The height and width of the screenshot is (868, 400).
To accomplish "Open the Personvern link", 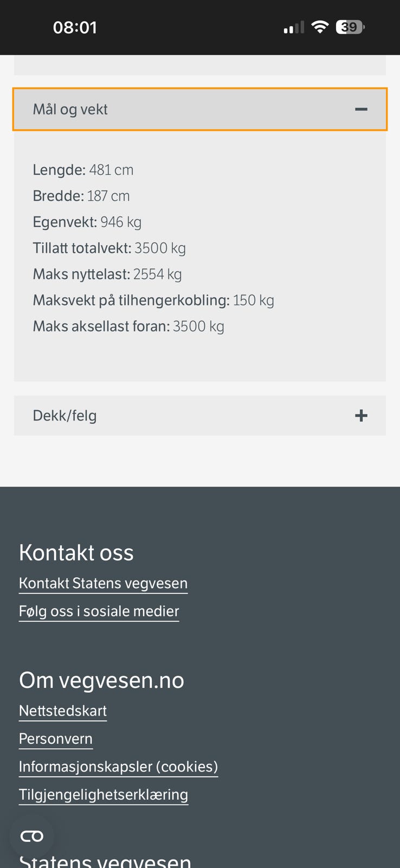I will 56,739.
